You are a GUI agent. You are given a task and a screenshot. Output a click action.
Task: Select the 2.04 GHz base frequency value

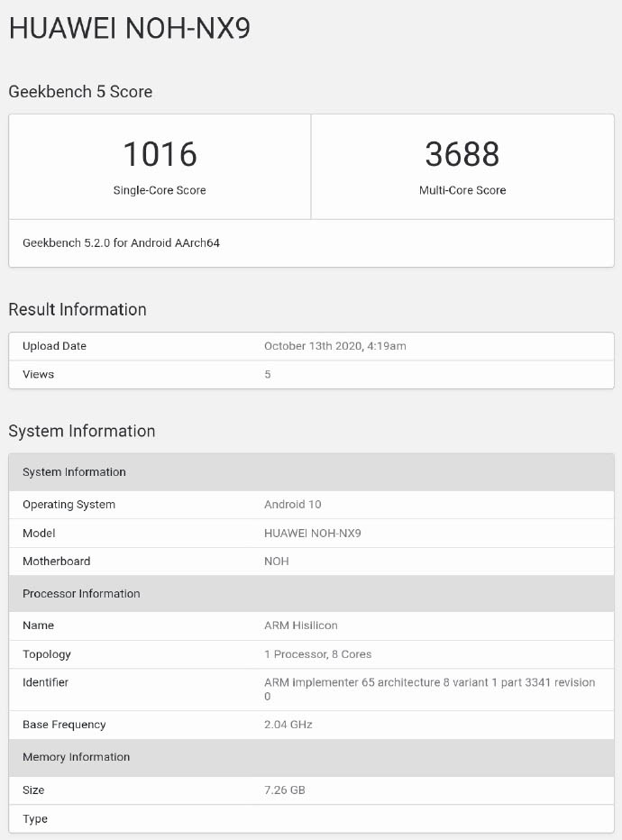288,725
